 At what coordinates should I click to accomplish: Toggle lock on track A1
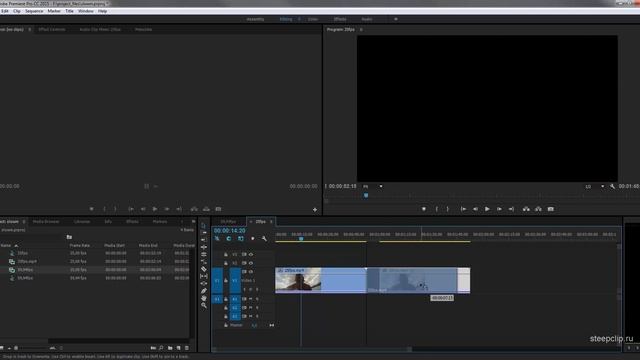(226, 299)
